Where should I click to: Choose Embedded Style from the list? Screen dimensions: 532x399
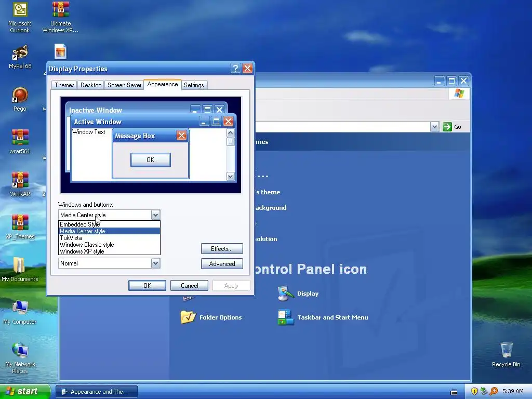(x=109, y=224)
